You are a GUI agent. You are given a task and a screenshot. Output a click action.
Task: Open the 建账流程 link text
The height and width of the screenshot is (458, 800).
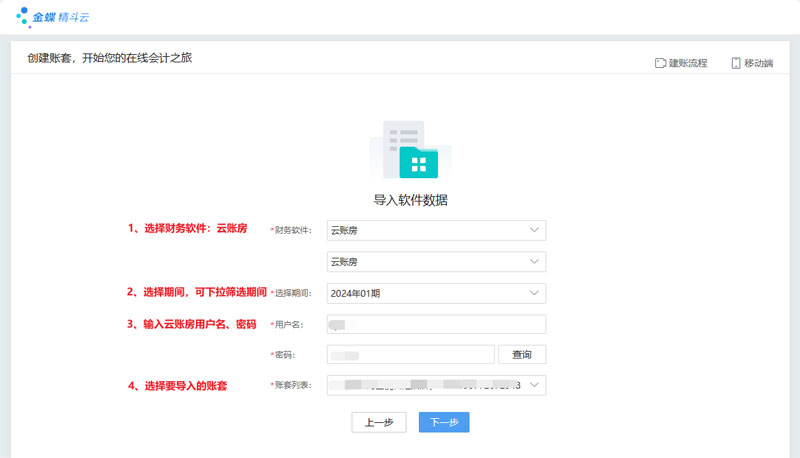click(x=688, y=63)
